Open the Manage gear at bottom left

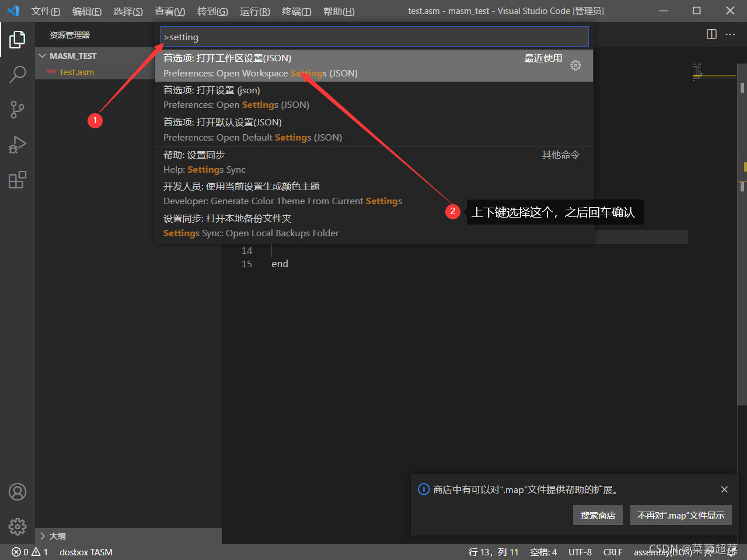(x=18, y=527)
